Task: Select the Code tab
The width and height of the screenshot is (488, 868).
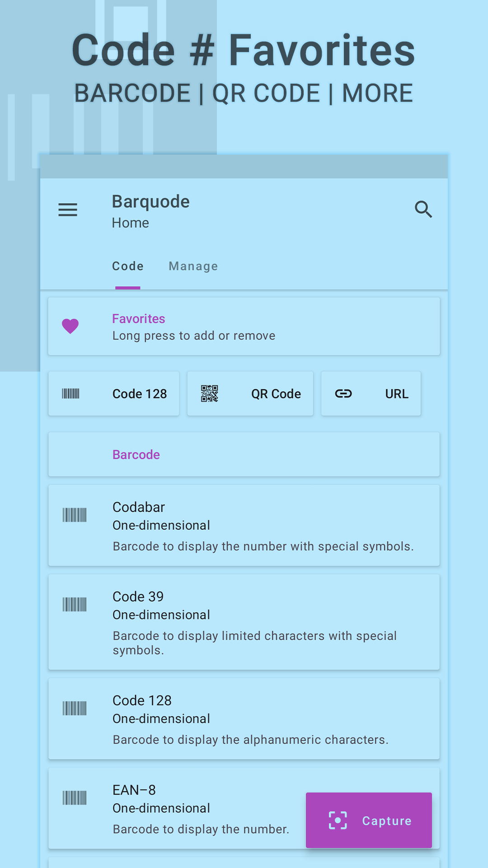Action: [128, 266]
